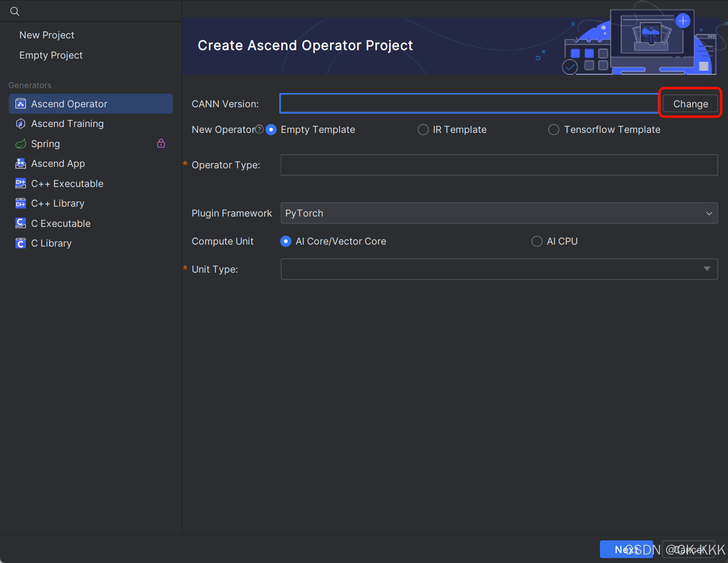Click the lock icon beside Spring

(161, 143)
